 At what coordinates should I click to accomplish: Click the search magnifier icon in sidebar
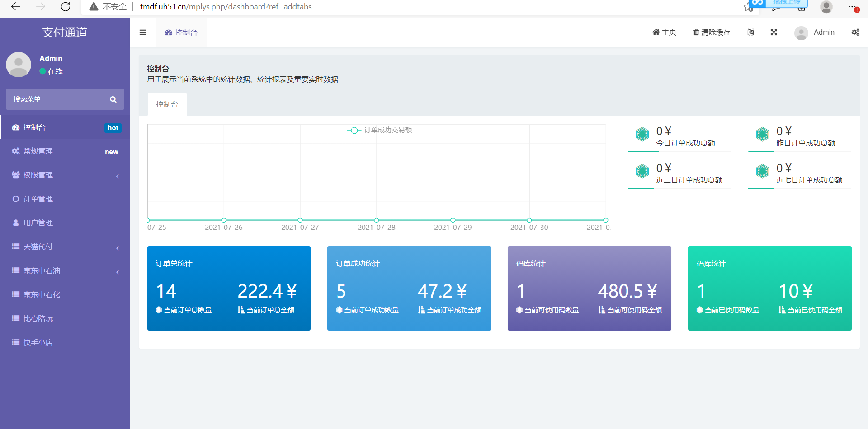113,99
